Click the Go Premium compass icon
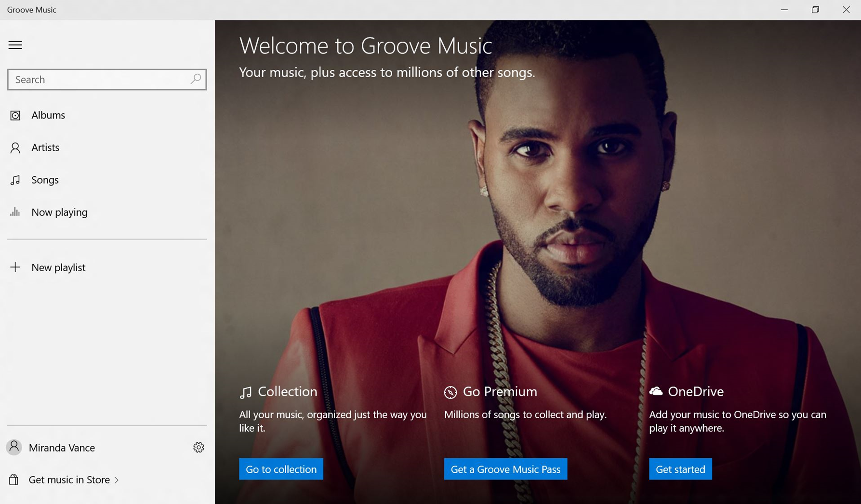 [450, 392]
